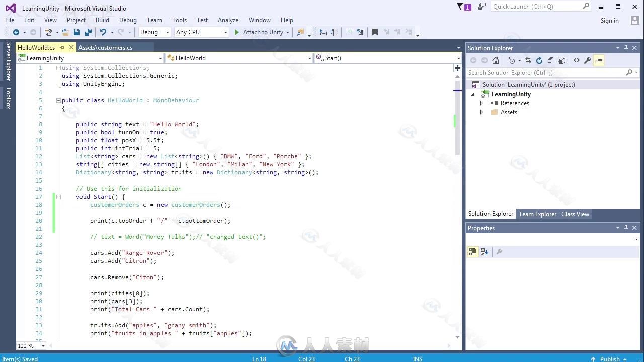
Task: Open the 100 % zoom level dropdown
Action: (x=43, y=346)
